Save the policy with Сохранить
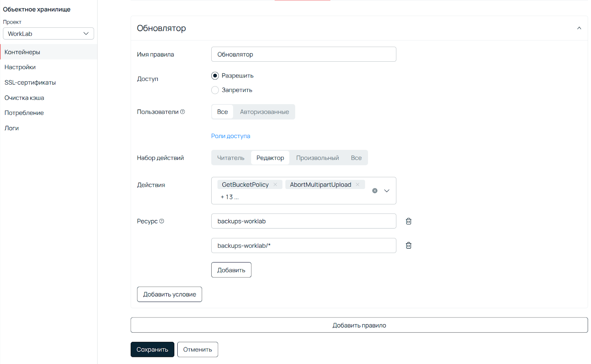This screenshot has height=364, width=591. (152, 350)
